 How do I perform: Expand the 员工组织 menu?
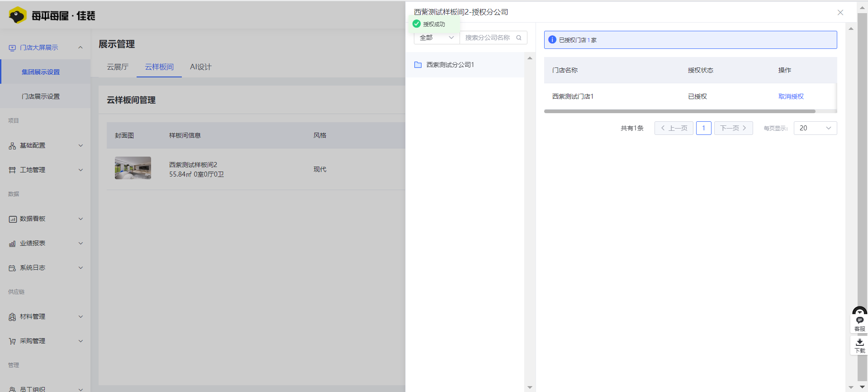coord(81,389)
